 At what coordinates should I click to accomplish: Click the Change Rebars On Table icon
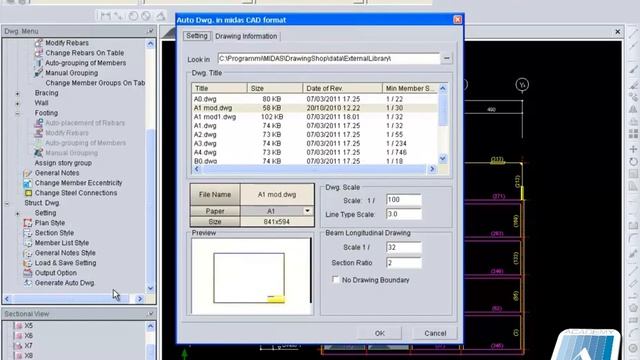38,53
